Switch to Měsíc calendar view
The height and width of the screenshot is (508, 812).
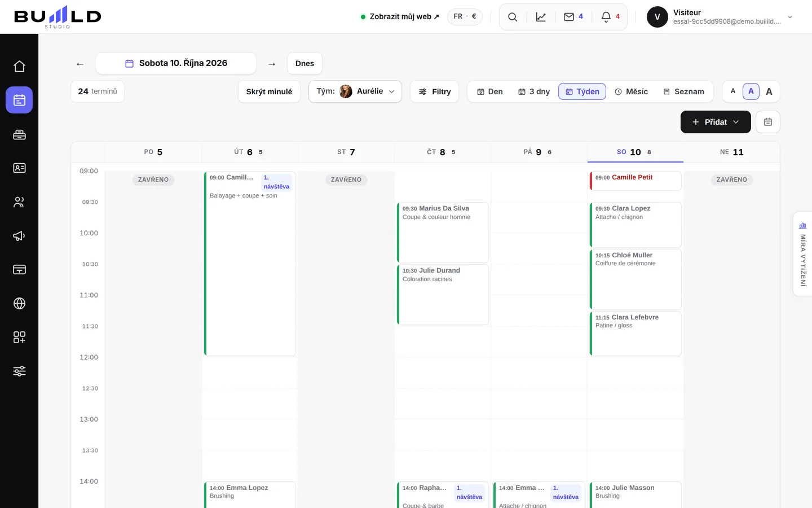(x=631, y=91)
